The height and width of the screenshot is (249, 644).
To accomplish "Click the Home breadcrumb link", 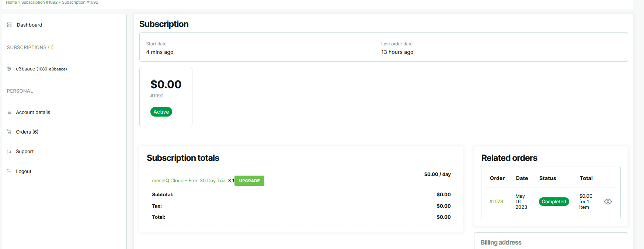I will pyautogui.click(x=11, y=2).
